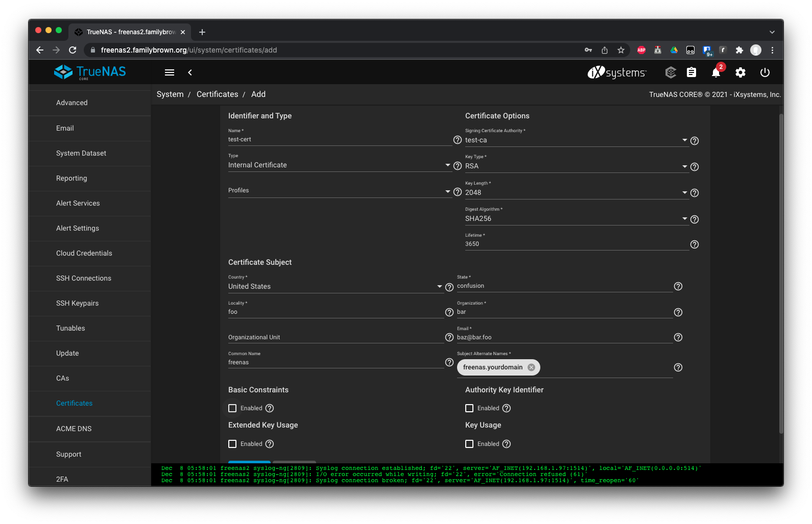
Task: Collapse sidebar with the left chevron icon
Action: [190, 72]
